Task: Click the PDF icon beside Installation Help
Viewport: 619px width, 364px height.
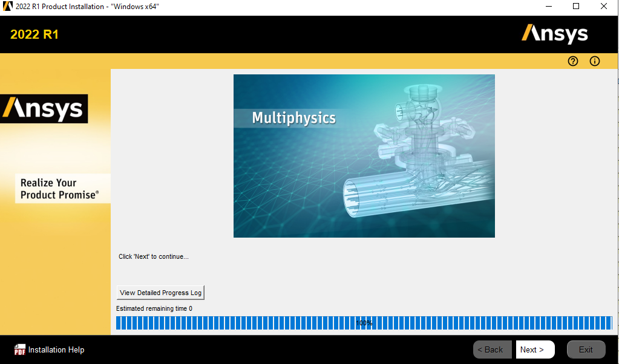Action: coord(20,350)
